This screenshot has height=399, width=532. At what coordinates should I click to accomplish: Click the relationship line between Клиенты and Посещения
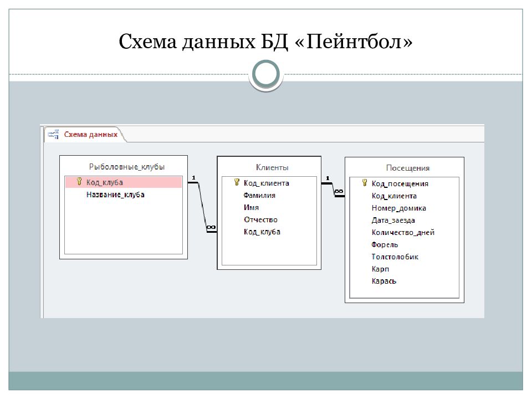click(x=333, y=190)
